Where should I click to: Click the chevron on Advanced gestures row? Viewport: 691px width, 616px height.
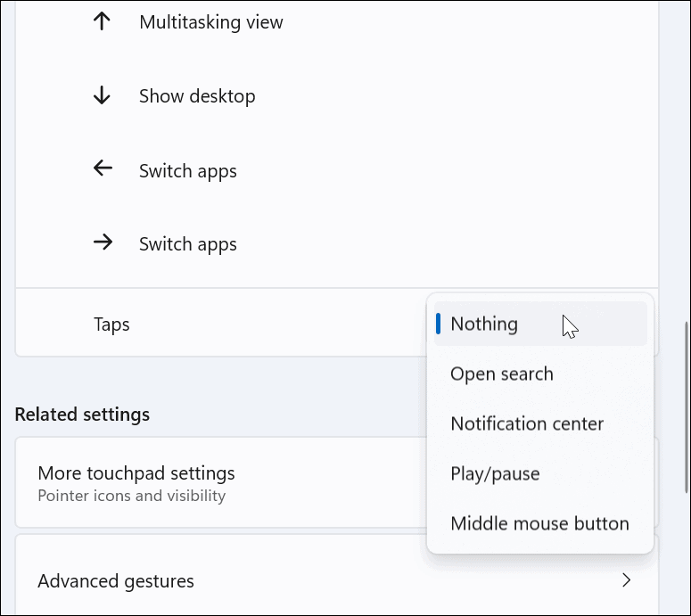tap(626, 580)
